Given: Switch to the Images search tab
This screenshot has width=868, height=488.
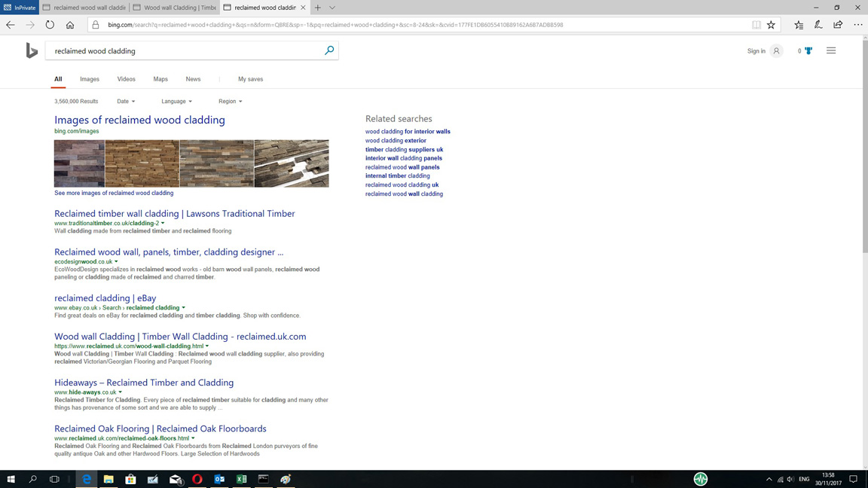Looking at the screenshot, I should 89,79.
